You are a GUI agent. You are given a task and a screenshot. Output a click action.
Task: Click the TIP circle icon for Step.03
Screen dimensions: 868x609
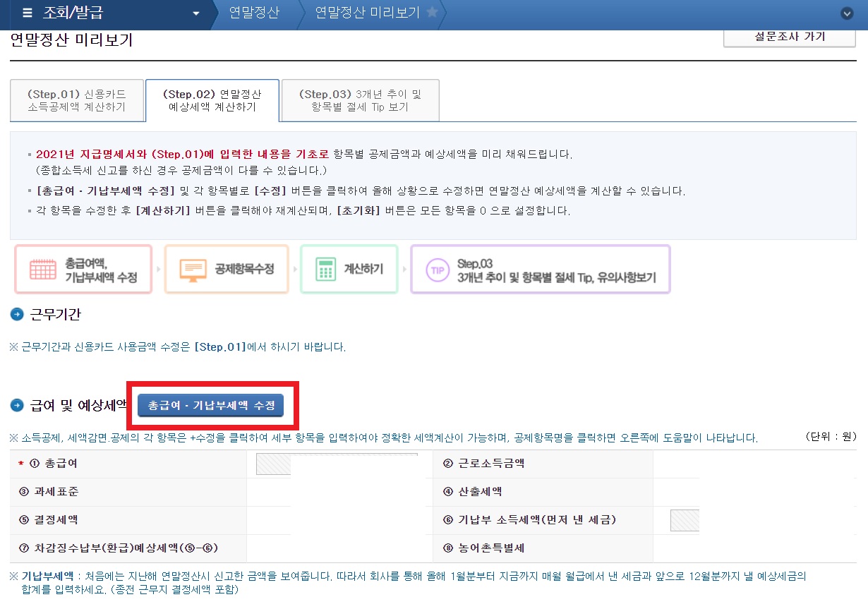[x=438, y=269]
